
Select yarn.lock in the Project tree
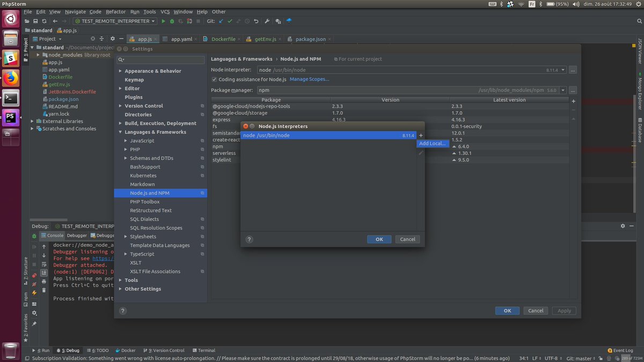coord(59,114)
